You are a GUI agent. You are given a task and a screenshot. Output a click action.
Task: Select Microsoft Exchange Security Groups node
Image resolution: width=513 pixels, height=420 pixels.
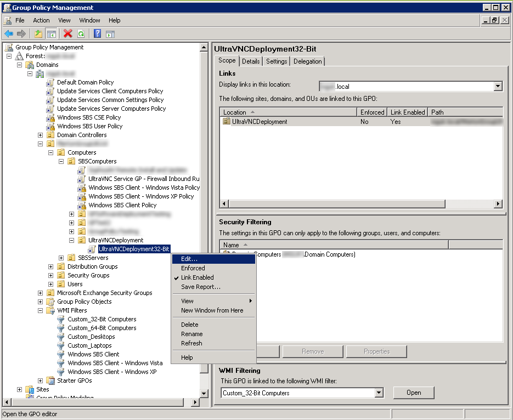click(104, 293)
